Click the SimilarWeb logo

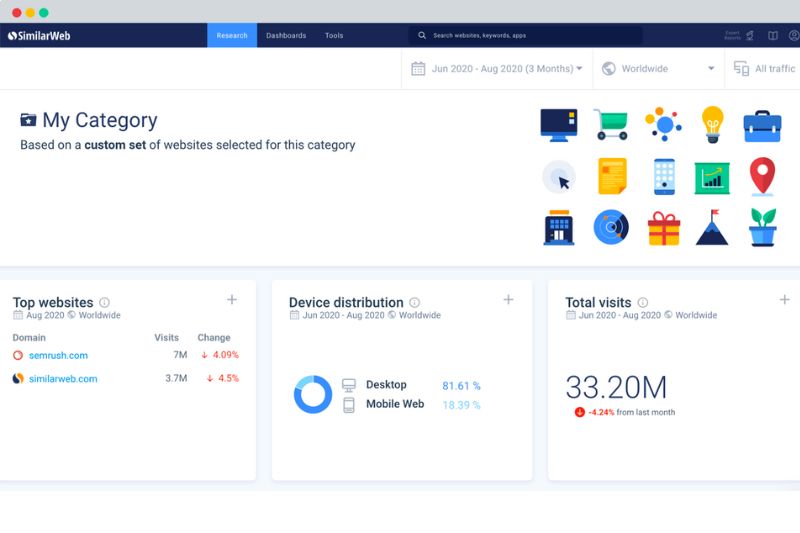(x=39, y=36)
